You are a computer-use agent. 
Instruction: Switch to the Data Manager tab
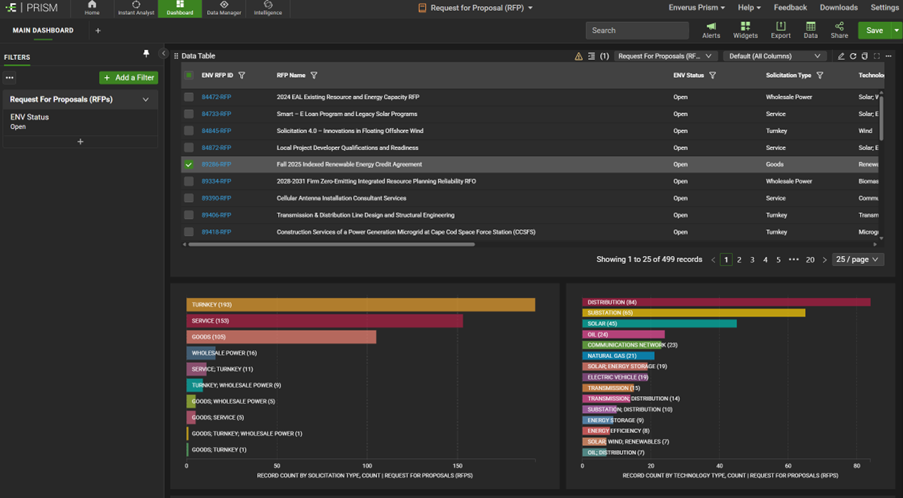pos(224,9)
